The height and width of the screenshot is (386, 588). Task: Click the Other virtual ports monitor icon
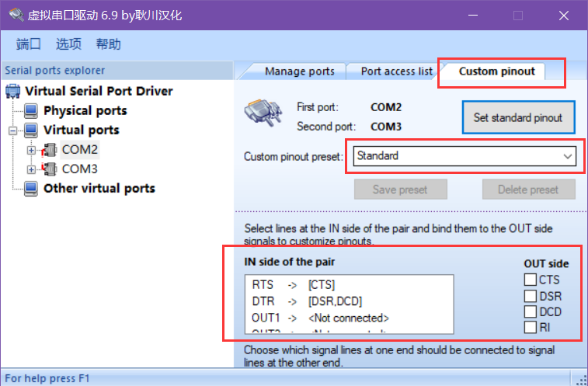(31, 188)
